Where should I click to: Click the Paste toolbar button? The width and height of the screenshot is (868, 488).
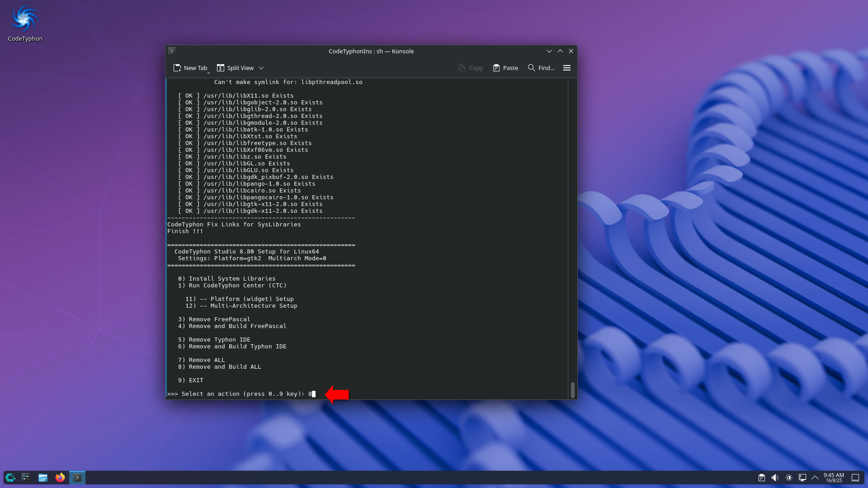(x=505, y=68)
